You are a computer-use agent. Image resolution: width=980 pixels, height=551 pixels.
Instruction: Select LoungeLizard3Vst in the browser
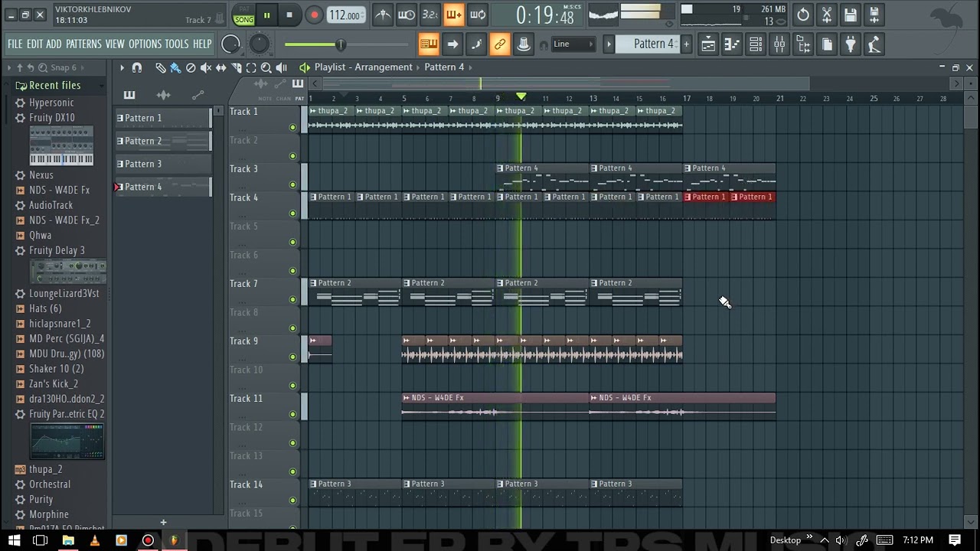coord(64,293)
